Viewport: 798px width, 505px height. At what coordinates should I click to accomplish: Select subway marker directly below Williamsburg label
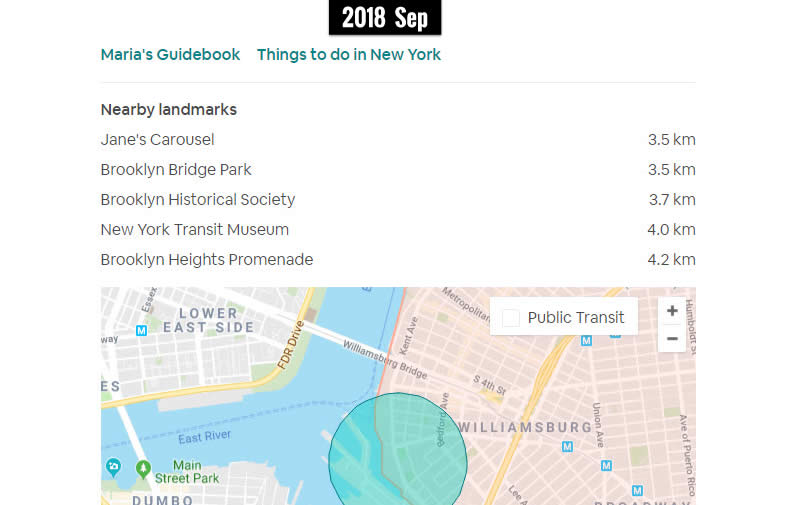[567, 447]
